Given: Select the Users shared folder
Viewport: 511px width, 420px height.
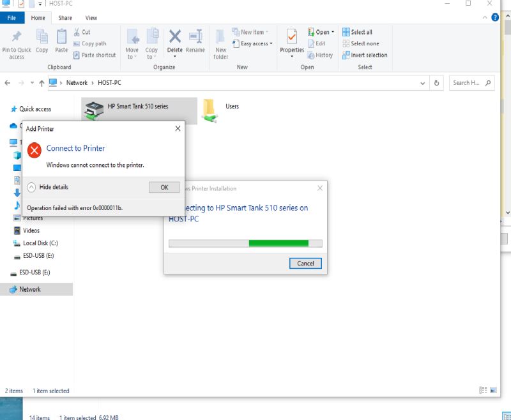Looking at the screenshot, I should (x=222, y=110).
